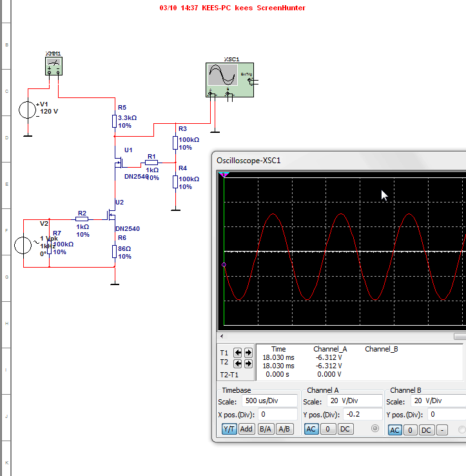466x476 pixels.
Task: Set Channel B coupling to DC
Action: [426, 430]
